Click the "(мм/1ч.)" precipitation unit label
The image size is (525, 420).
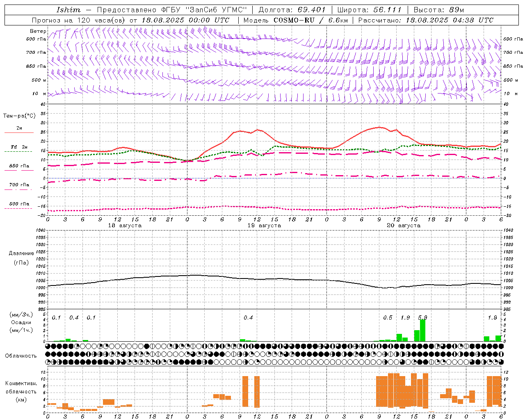21,330
